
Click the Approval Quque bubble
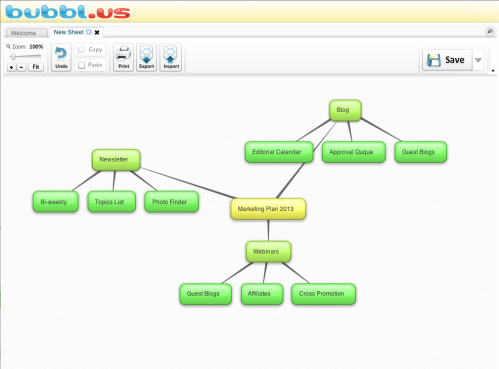click(x=354, y=152)
